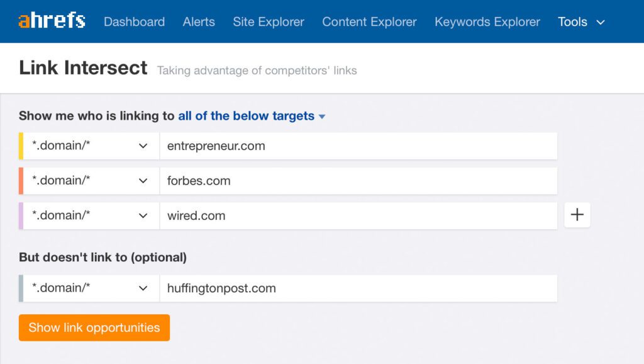Go to Alerts in the navigation bar
The image size is (644, 364).
[x=199, y=21]
